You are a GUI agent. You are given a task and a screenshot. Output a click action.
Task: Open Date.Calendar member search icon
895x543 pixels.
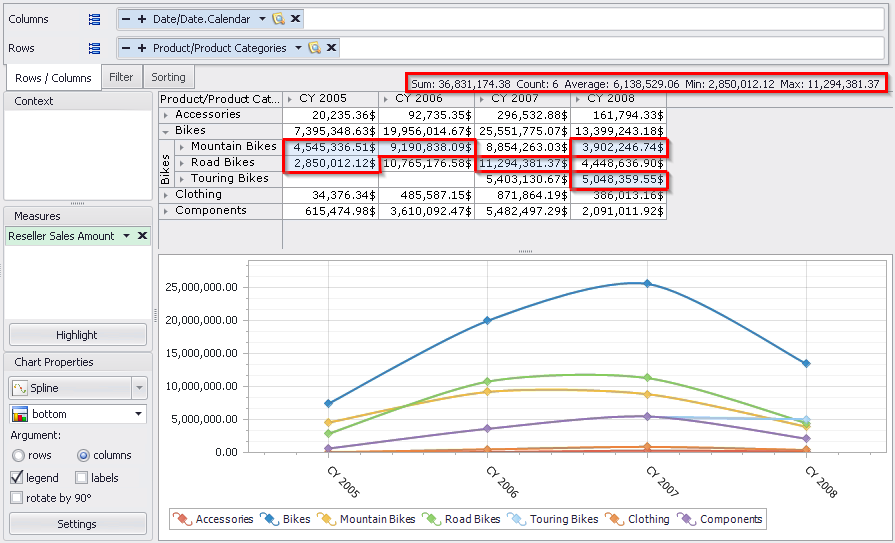coord(278,19)
